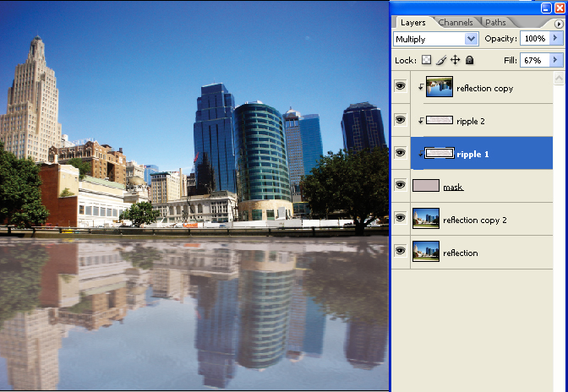568x392 pixels.
Task: Hide the mask layer
Action: [x=401, y=185]
